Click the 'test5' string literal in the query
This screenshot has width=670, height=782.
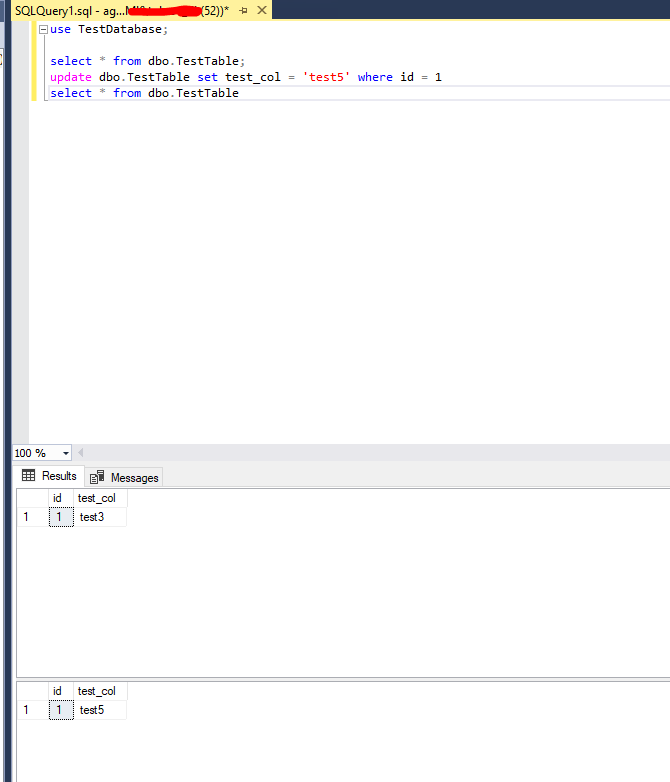pos(326,77)
